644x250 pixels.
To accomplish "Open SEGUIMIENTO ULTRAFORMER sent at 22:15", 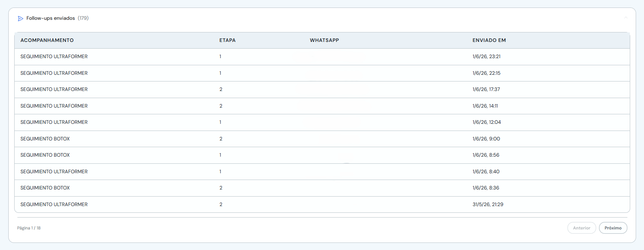I will click(x=54, y=73).
